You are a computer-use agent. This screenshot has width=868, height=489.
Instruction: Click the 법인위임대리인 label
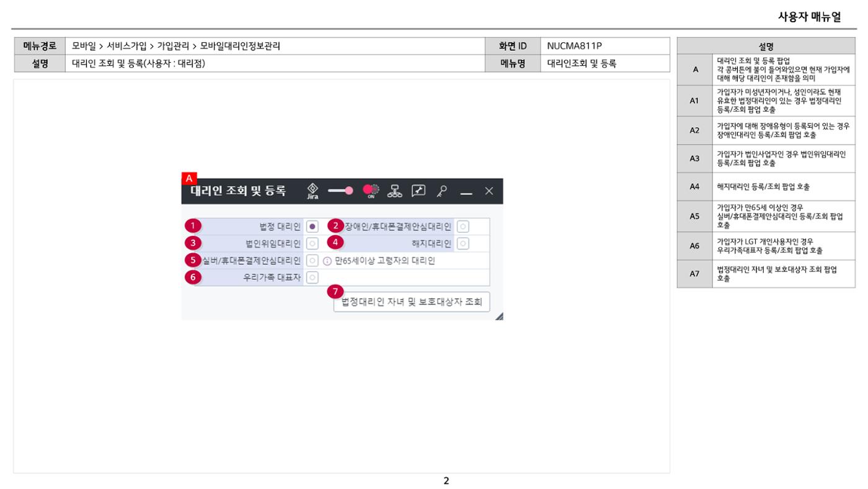[273, 243]
